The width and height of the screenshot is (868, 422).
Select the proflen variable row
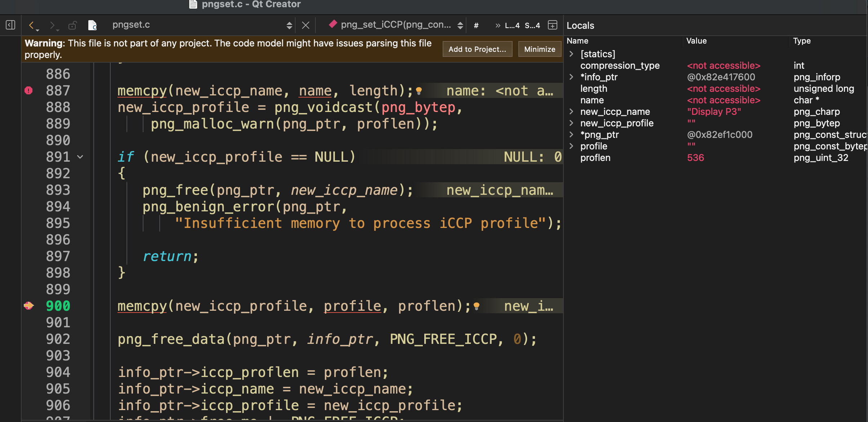click(595, 158)
